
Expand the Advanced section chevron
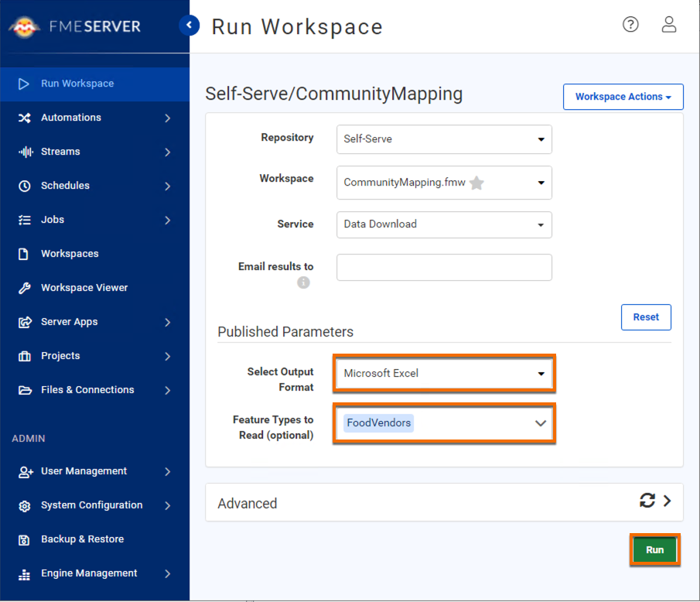[667, 501]
